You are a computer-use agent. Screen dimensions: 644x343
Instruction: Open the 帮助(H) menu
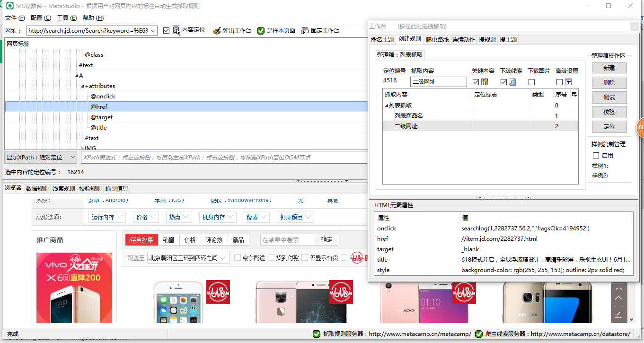[93, 18]
